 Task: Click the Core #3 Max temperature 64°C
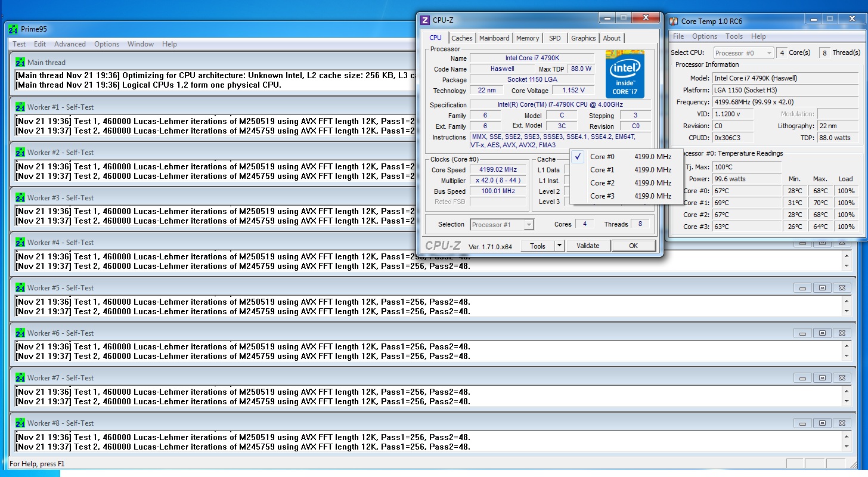(x=820, y=227)
